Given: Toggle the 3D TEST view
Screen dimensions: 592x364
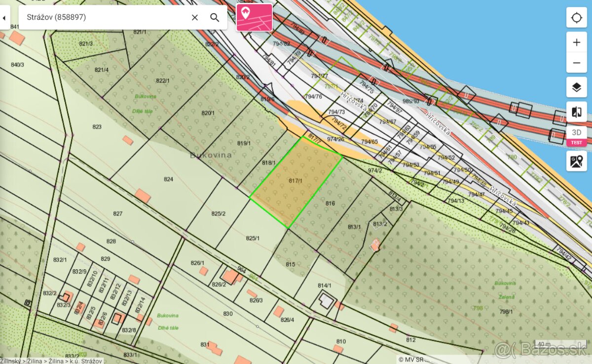Looking at the screenshot, I should tap(576, 137).
